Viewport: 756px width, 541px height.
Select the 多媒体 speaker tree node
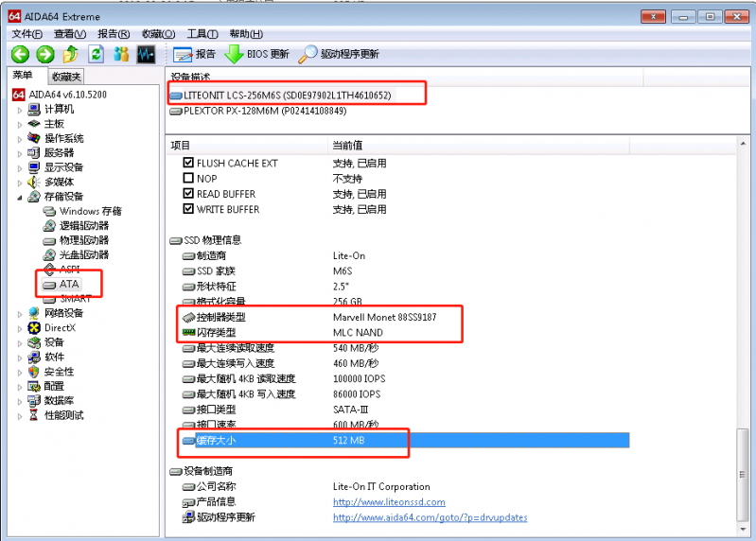point(51,183)
